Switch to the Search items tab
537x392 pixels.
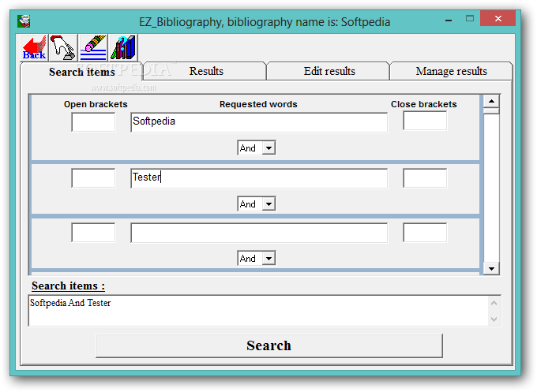[x=81, y=72]
